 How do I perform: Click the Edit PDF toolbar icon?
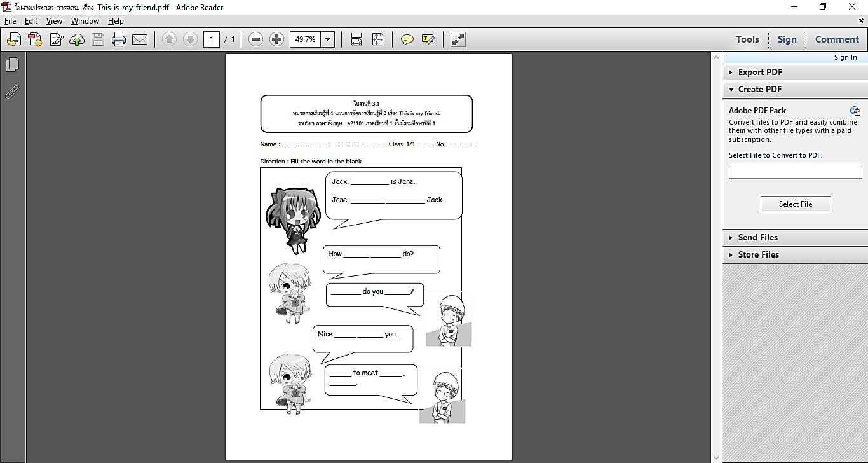pos(56,39)
